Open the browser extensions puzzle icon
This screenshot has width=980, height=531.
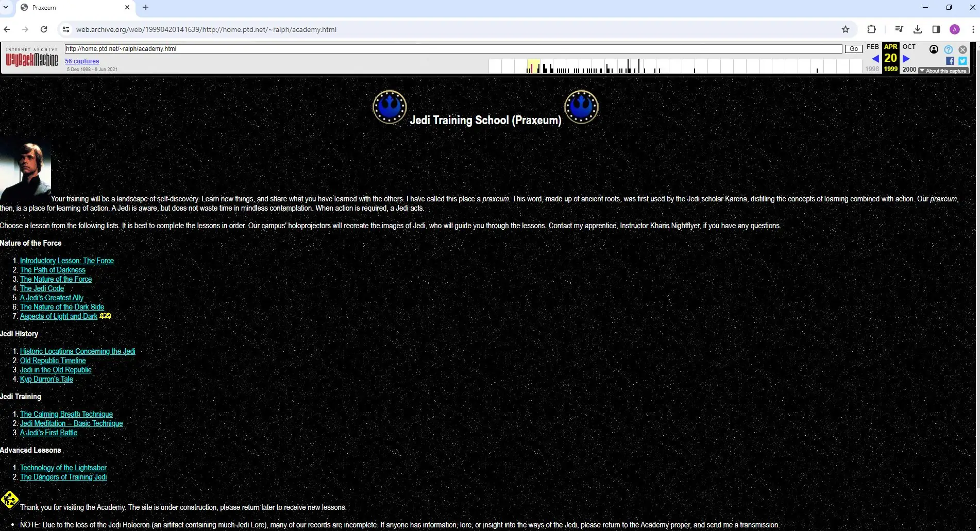pos(871,29)
